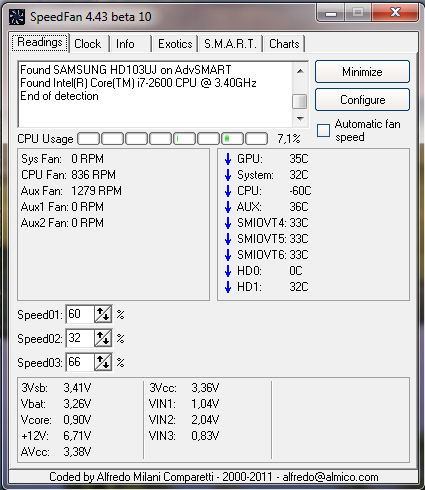Image resolution: width=425 pixels, height=490 pixels.
Task: Click the down arrow icon next to CPU temperature
Action: click(228, 191)
